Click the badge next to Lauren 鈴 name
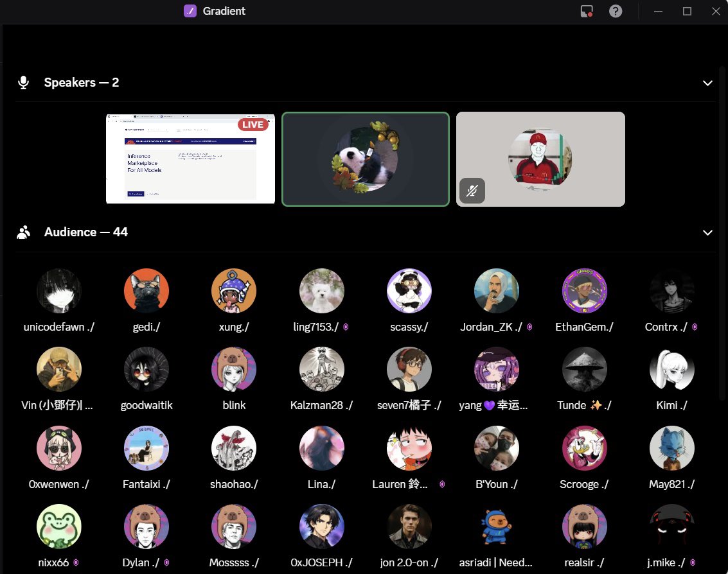This screenshot has width=728, height=574. pos(442,485)
